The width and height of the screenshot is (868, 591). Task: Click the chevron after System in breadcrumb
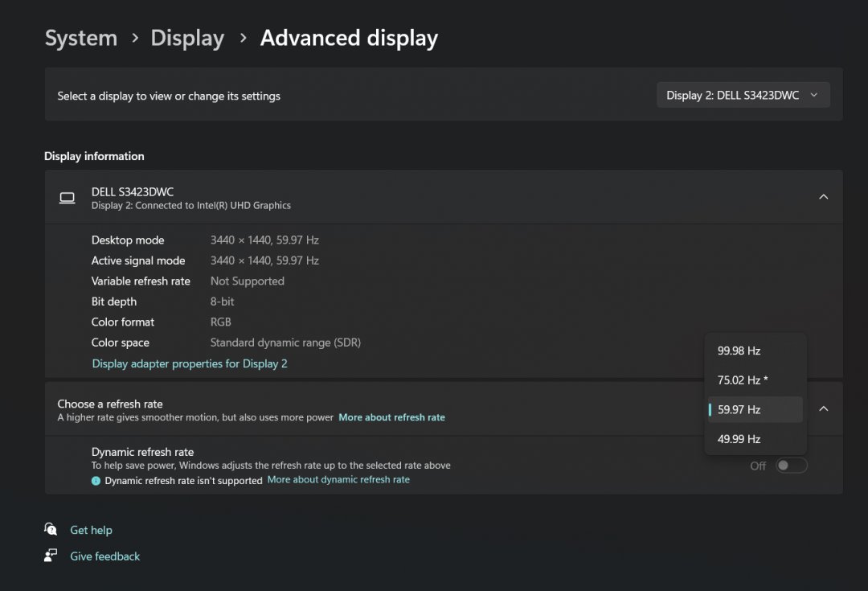(x=134, y=39)
